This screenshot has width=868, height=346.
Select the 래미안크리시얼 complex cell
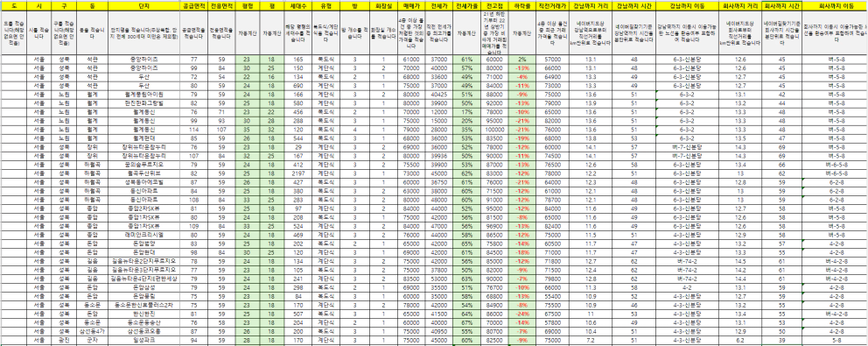point(143,235)
